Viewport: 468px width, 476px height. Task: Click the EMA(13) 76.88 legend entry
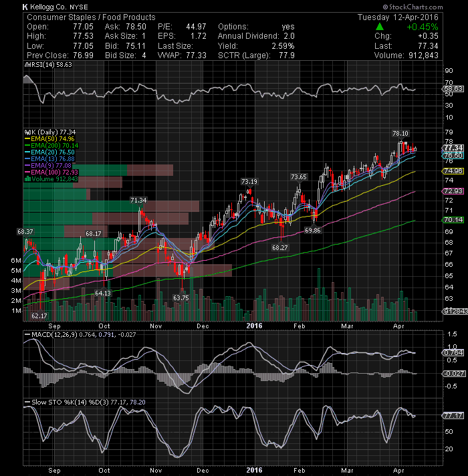coord(49,158)
